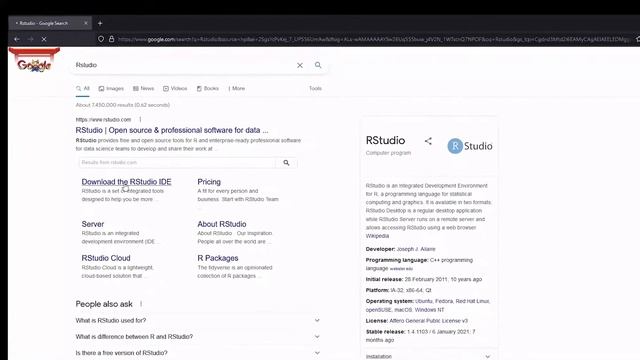This screenshot has height=360, width=640.
Task: Open the About RStudio sitelink
Action: point(222,224)
